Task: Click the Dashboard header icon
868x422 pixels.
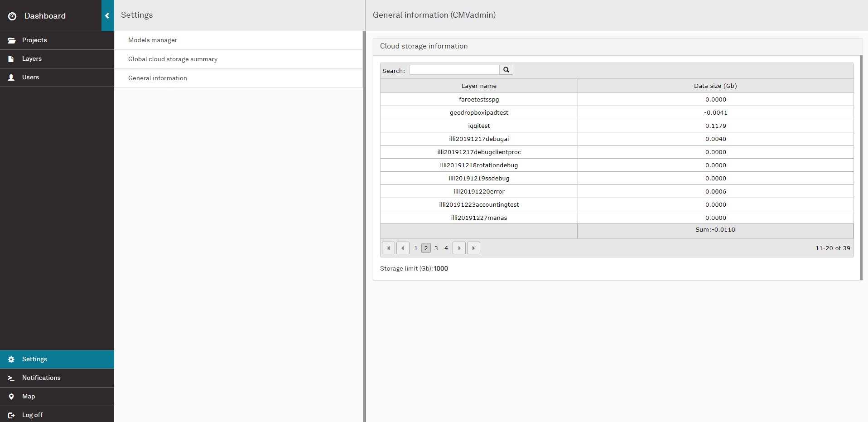Action: click(13, 16)
